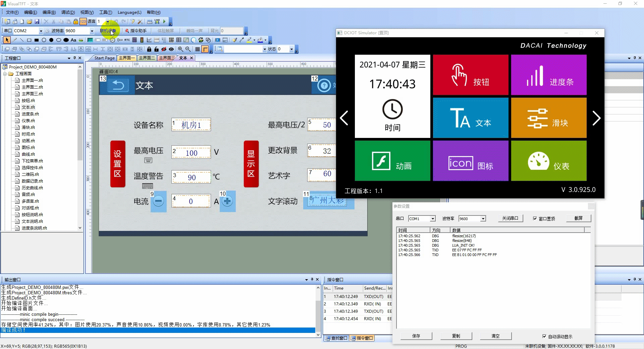The image size is (644, 349).
Task: Select 仪表.tft in project tree
Action: tap(28, 120)
